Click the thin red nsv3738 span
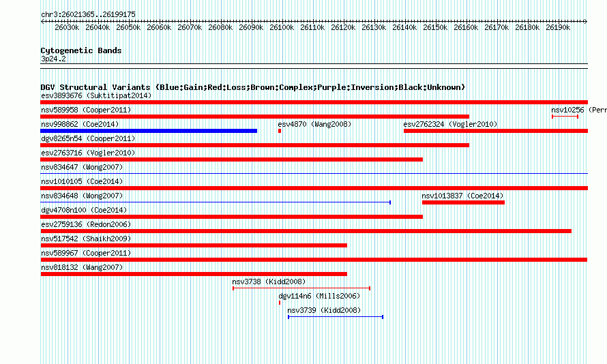The width and height of the screenshot is (607, 364). (x=301, y=288)
